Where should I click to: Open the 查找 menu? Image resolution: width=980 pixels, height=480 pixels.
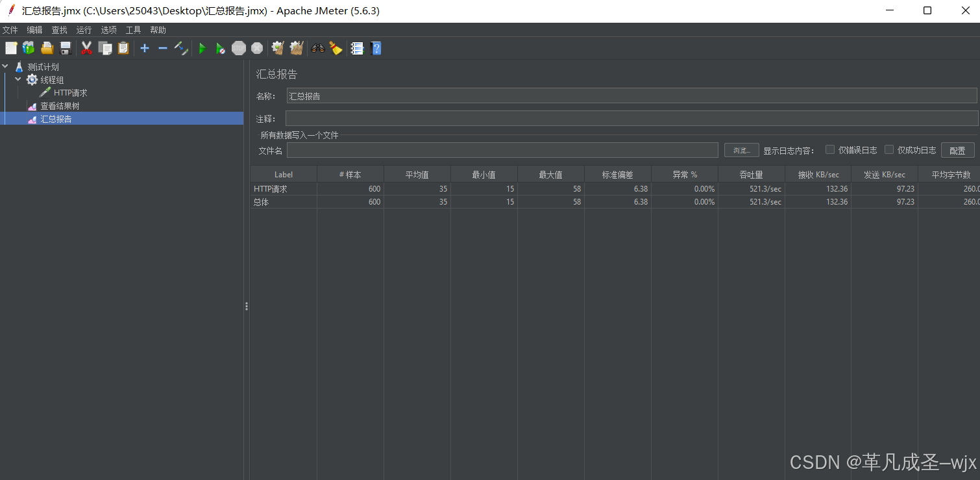60,30
